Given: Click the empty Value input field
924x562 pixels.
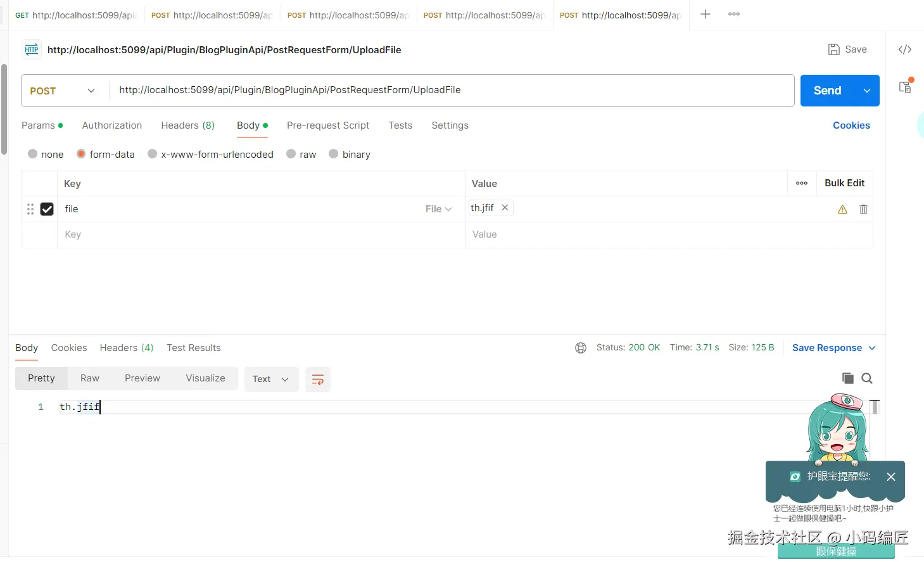Looking at the screenshot, I should pos(669,234).
